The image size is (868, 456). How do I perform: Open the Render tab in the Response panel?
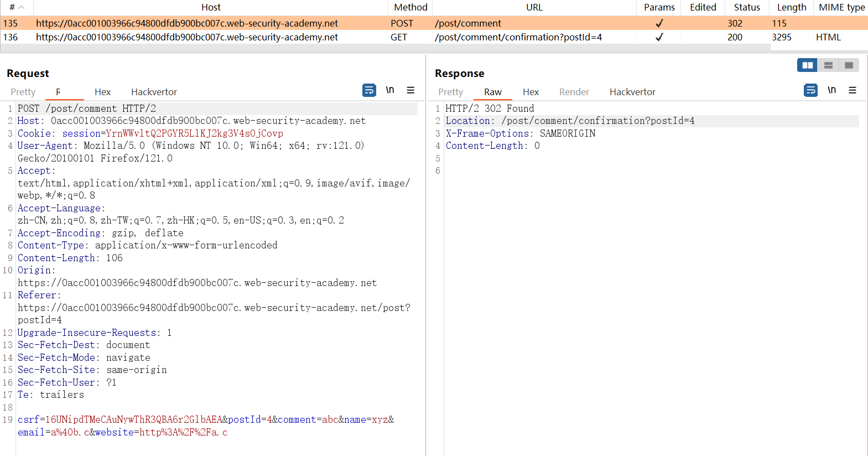[574, 92]
